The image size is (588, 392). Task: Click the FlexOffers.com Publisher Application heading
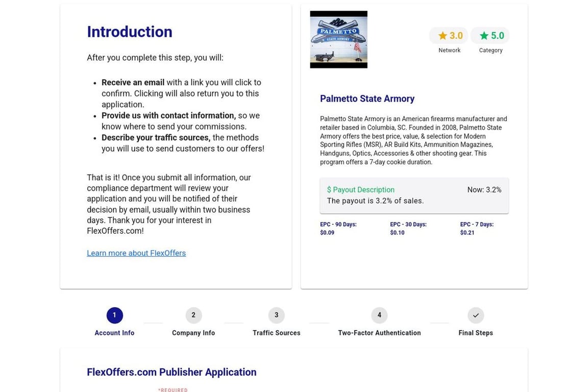click(171, 372)
